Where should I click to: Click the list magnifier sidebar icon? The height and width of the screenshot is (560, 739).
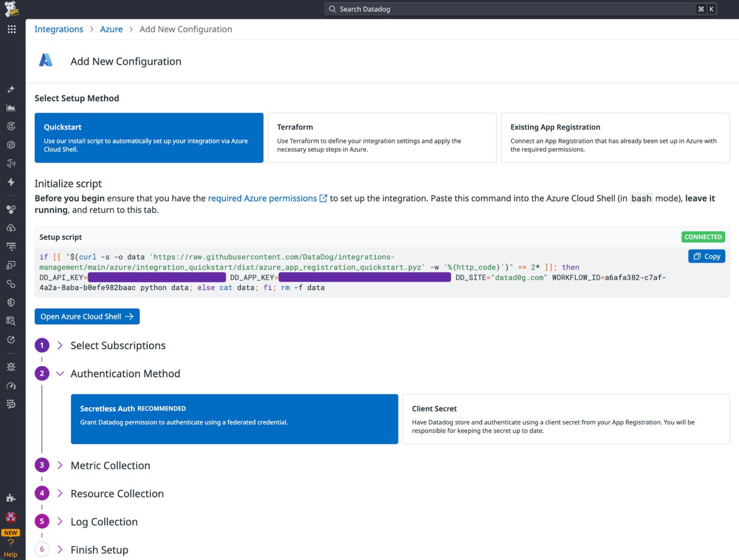tap(11, 404)
